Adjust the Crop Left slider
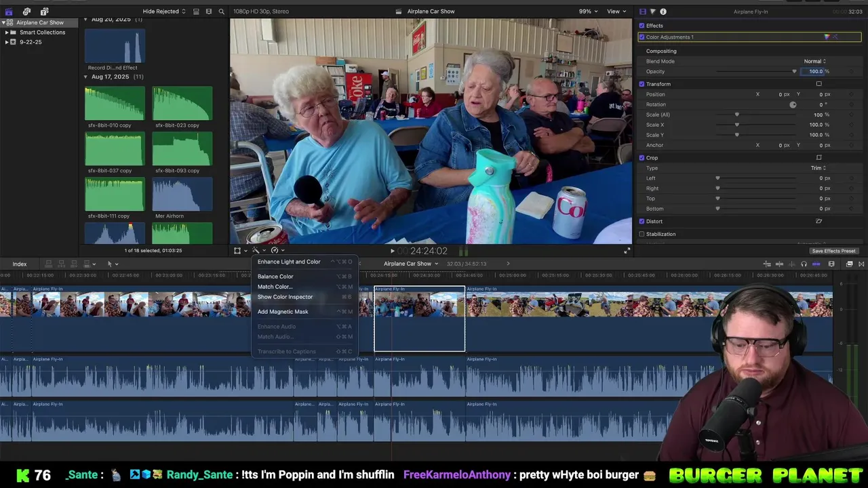The image size is (868, 488). click(756, 178)
